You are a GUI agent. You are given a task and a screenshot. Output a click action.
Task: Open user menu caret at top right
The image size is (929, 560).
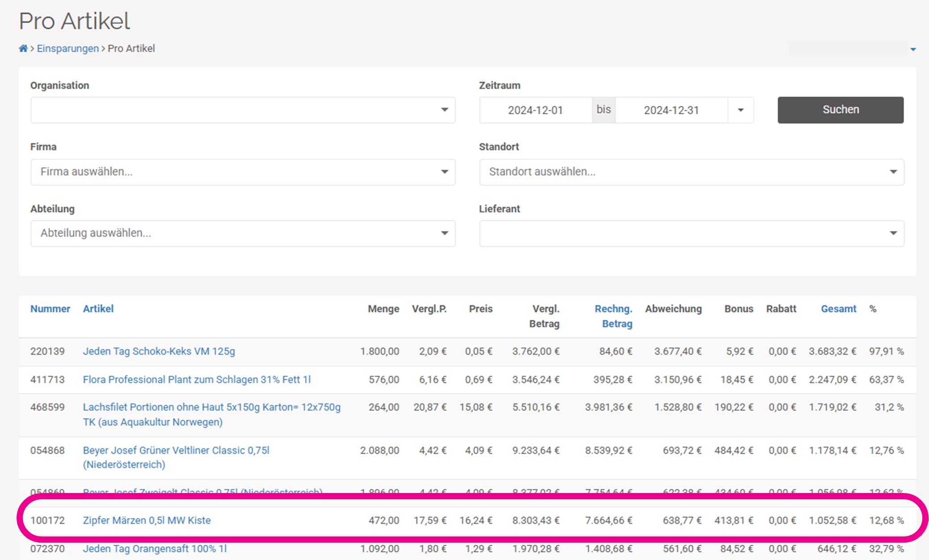(x=913, y=49)
